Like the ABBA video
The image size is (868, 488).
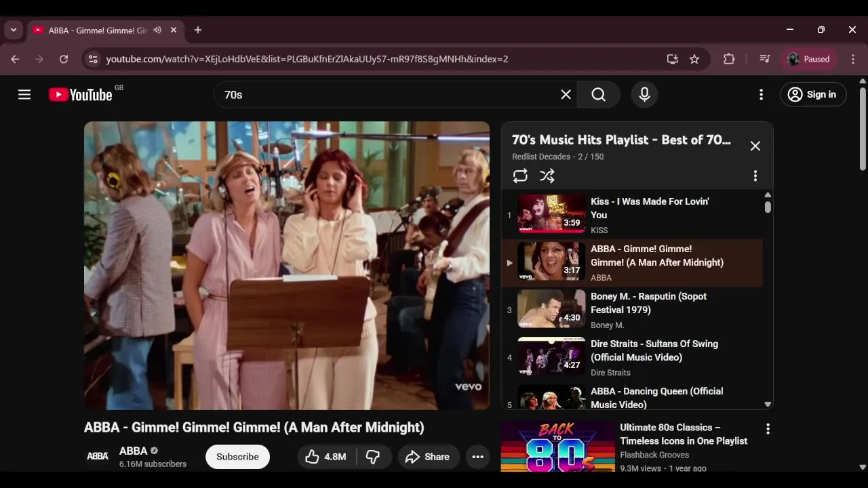[x=326, y=457]
